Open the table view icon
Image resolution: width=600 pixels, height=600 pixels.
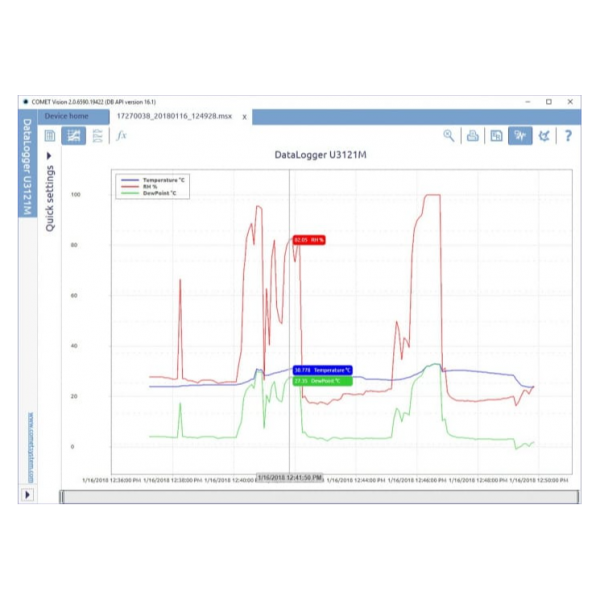49,136
